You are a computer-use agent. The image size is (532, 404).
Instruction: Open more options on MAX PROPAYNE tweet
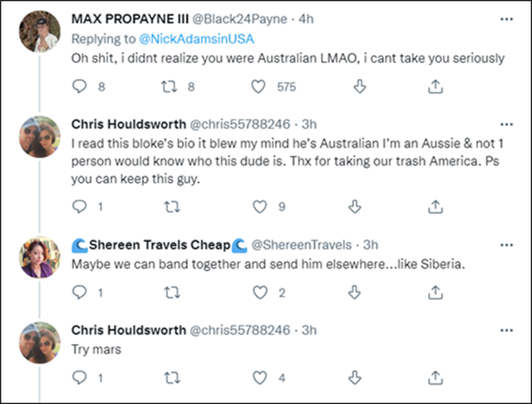click(x=506, y=17)
